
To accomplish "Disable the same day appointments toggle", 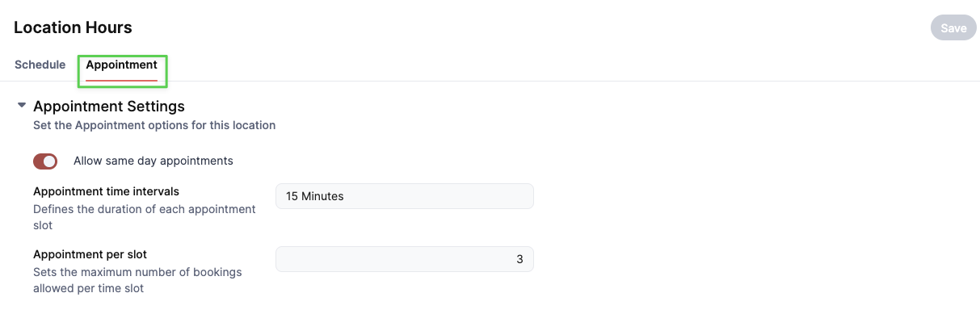I will (x=45, y=161).
